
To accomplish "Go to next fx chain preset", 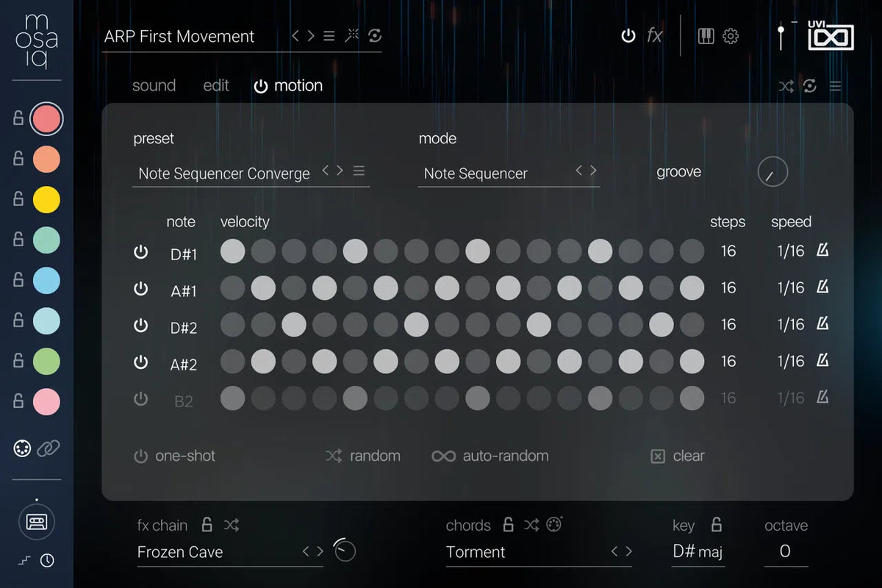I will [x=320, y=551].
